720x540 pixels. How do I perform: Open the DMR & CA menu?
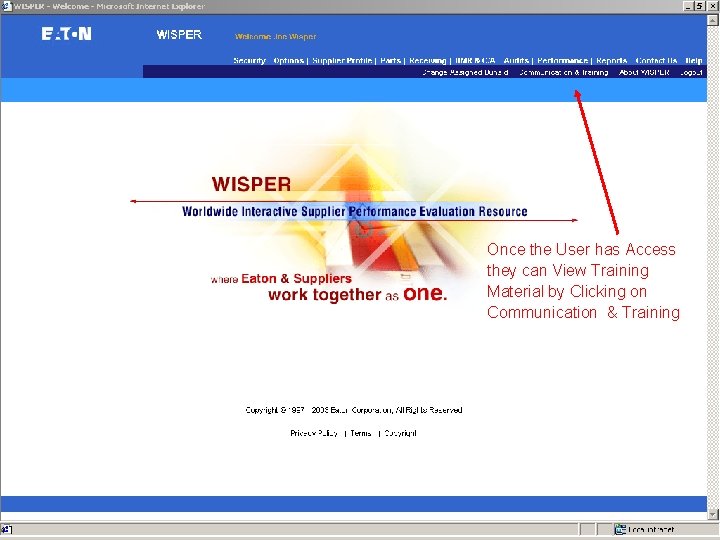pos(475,61)
